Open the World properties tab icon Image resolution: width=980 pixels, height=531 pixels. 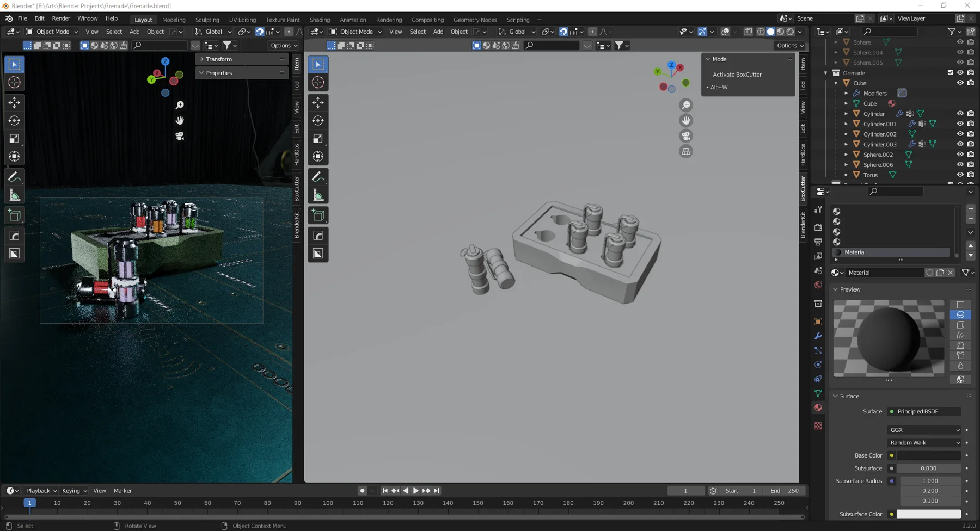(818, 285)
